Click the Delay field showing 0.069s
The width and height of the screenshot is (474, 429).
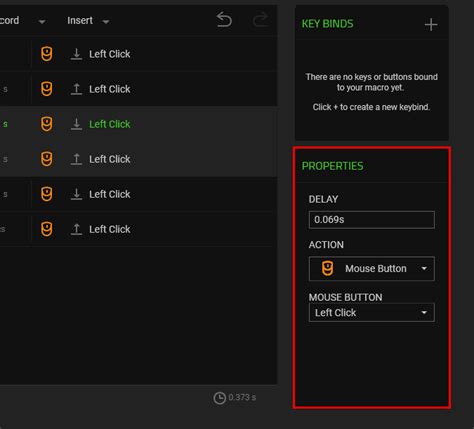(372, 220)
